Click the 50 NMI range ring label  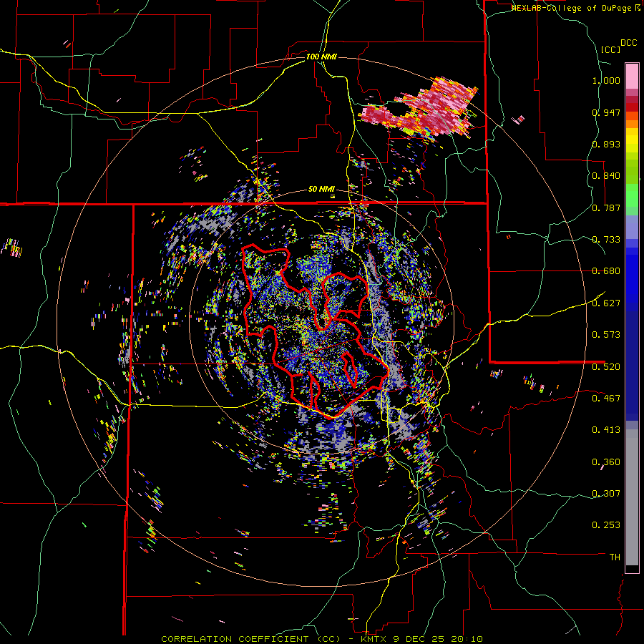pos(321,190)
